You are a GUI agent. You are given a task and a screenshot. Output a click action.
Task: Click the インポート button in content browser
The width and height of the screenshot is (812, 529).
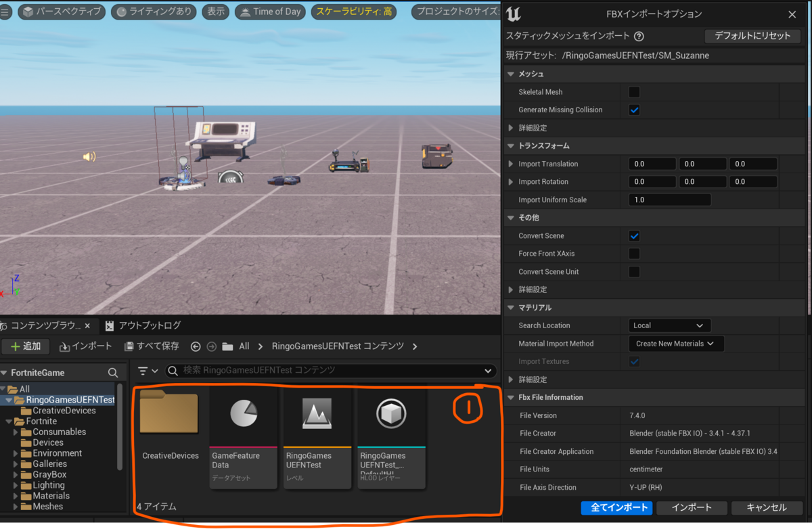[86, 346]
